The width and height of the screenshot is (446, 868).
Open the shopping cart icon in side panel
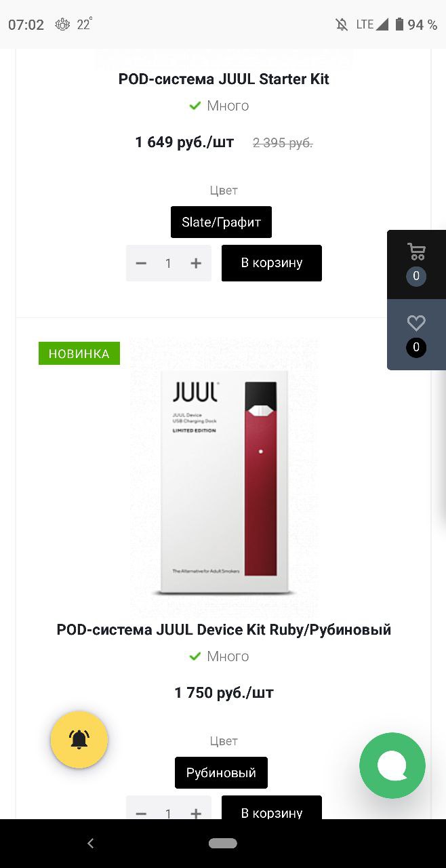pyautogui.click(x=416, y=264)
